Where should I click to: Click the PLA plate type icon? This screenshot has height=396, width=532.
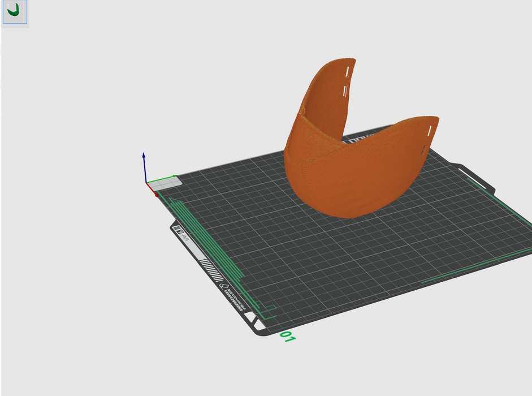click(180, 230)
